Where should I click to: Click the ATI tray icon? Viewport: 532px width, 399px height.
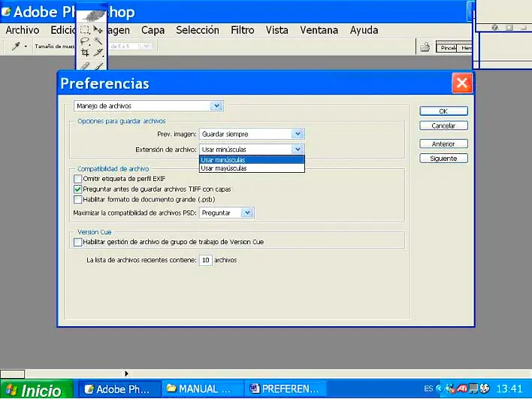click(x=461, y=388)
